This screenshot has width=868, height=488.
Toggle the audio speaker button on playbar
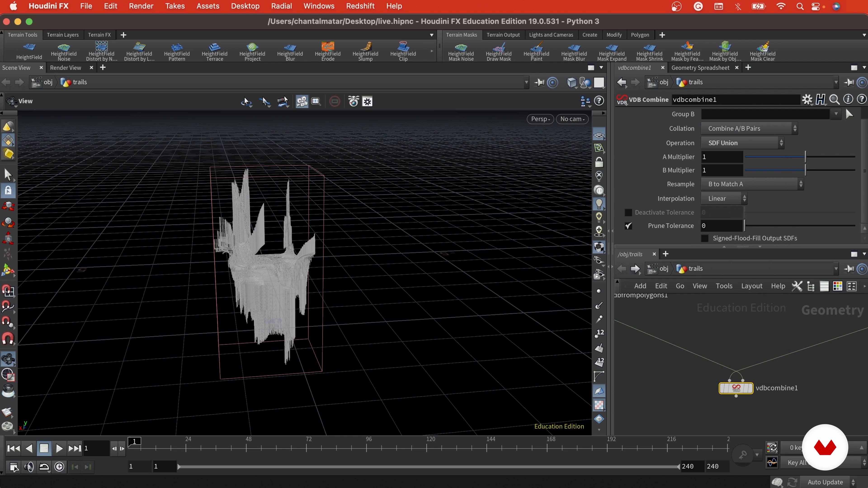(x=29, y=467)
